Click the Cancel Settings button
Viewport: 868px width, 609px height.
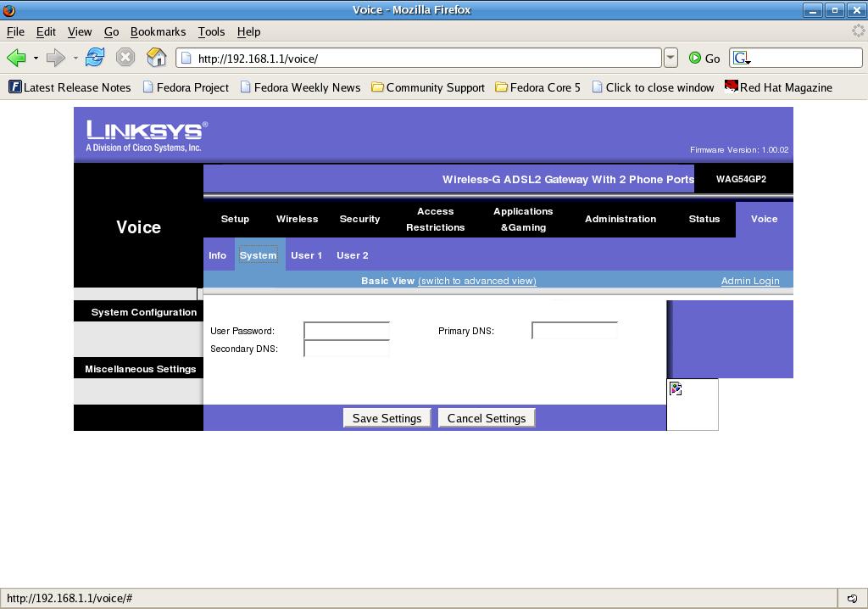click(x=487, y=418)
